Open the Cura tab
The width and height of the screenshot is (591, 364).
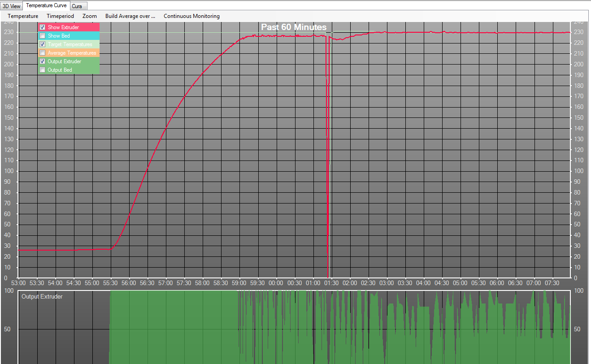(x=77, y=6)
